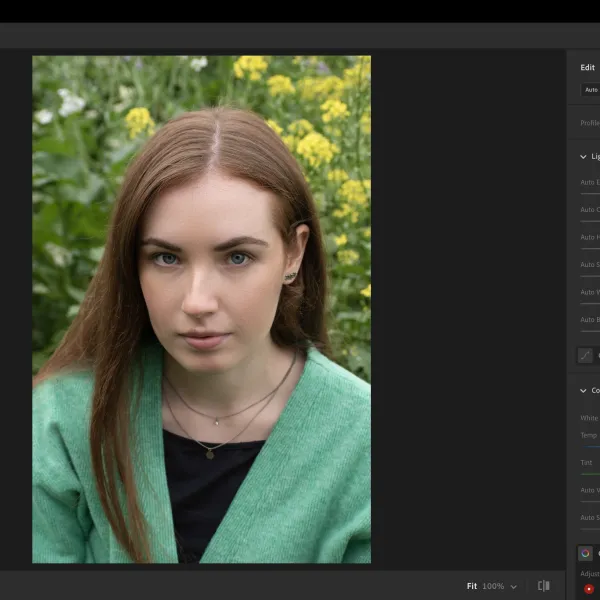This screenshot has width=600, height=600.
Task: Open the color mixer wheel icon
Action: point(585,553)
